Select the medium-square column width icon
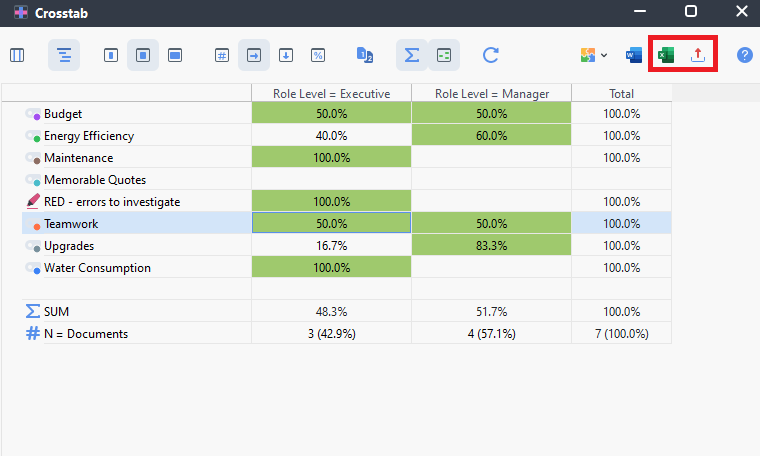 [x=143, y=55]
